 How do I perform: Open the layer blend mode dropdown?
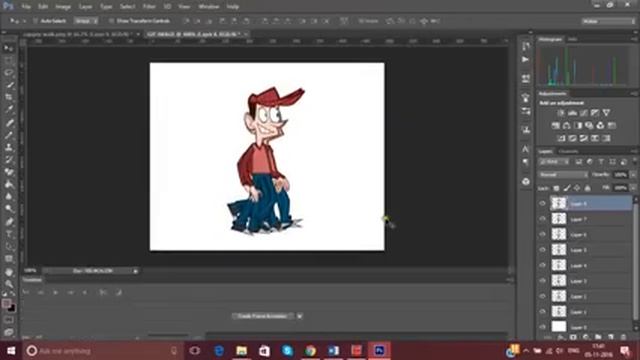(x=563, y=175)
